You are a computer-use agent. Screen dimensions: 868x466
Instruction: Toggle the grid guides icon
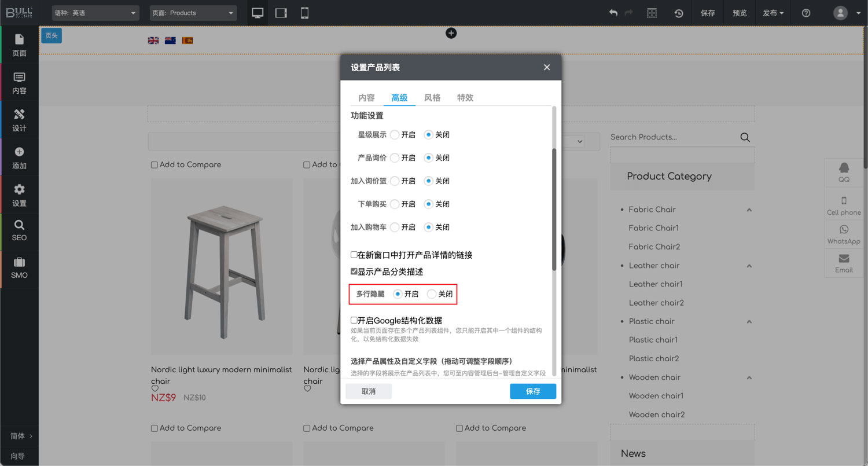[652, 13]
